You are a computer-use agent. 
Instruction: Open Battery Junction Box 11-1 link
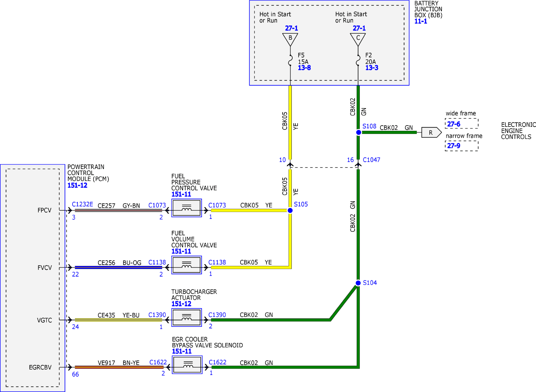(421, 21)
